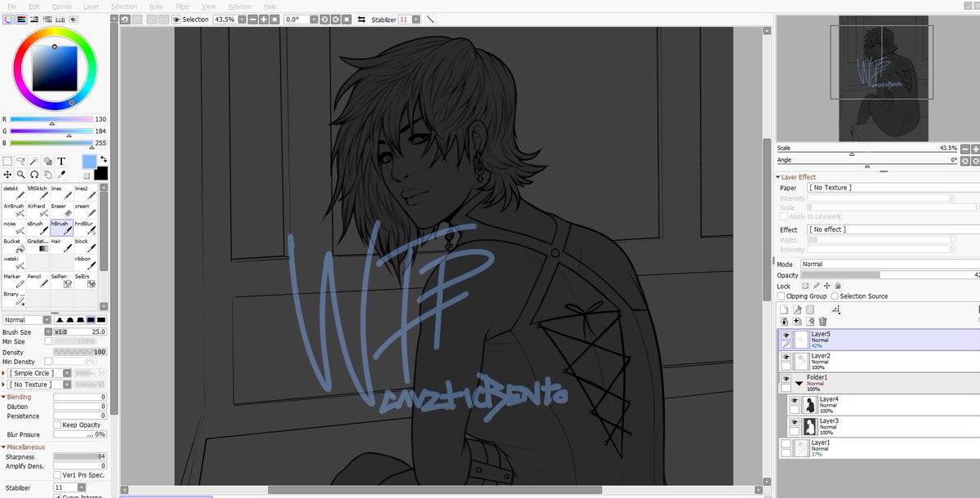Viewport: 980px width, 498px height.
Task: Click the layer Opacity slider
Action: (x=889, y=276)
